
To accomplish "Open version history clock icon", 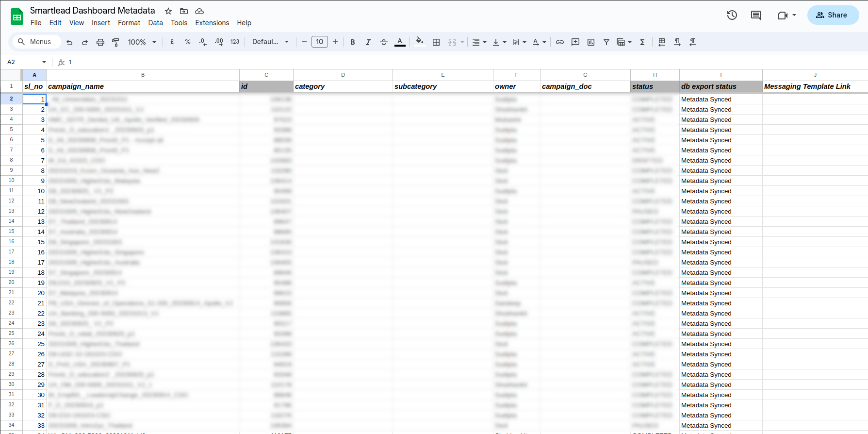I will (x=732, y=15).
